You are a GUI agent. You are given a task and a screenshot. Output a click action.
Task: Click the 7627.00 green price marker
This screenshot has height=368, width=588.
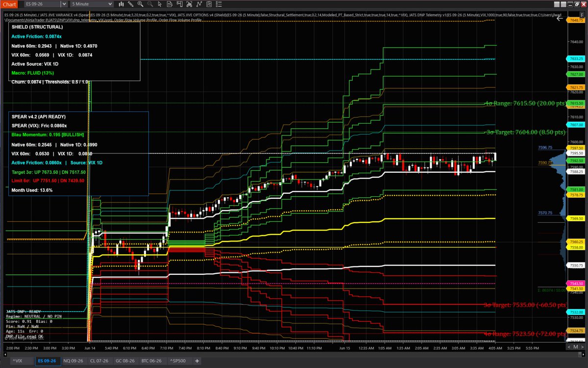coord(576,74)
